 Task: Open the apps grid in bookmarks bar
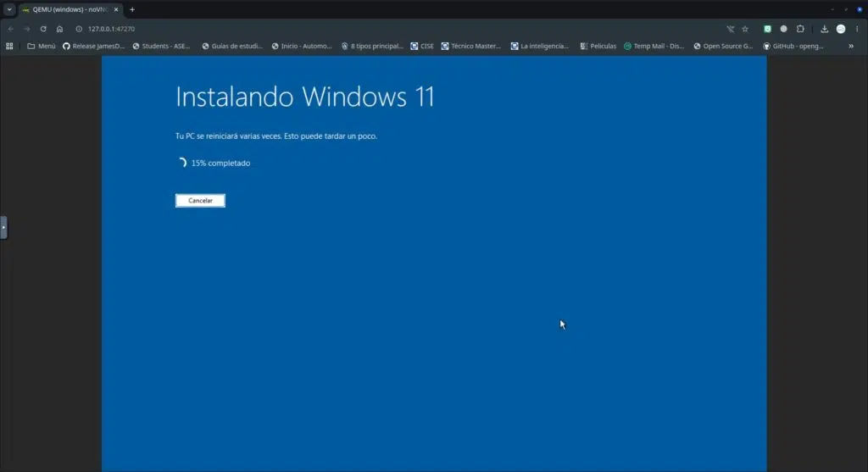tap(9, 46)
